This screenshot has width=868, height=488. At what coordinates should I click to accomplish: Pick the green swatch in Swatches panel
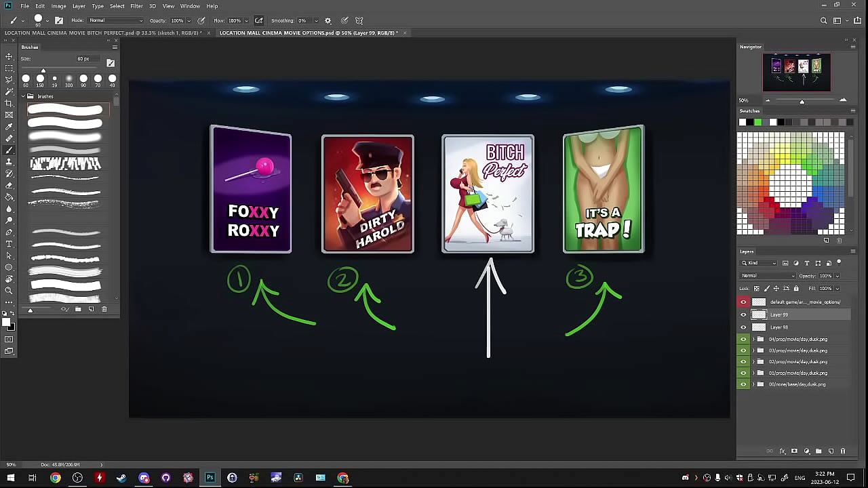coord(757,122)
